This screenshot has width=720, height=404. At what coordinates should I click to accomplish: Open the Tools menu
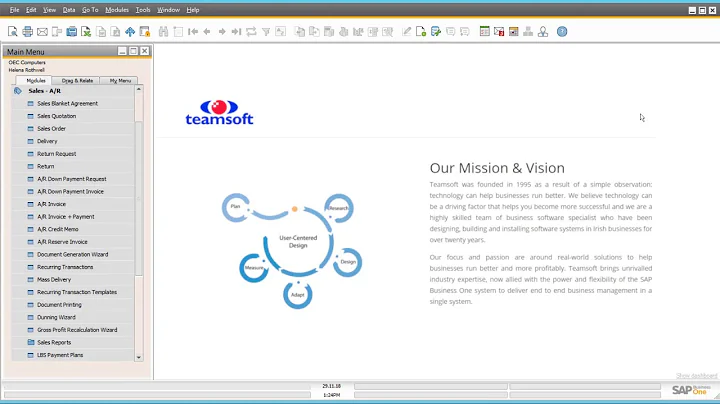click(x=143, y=10)
